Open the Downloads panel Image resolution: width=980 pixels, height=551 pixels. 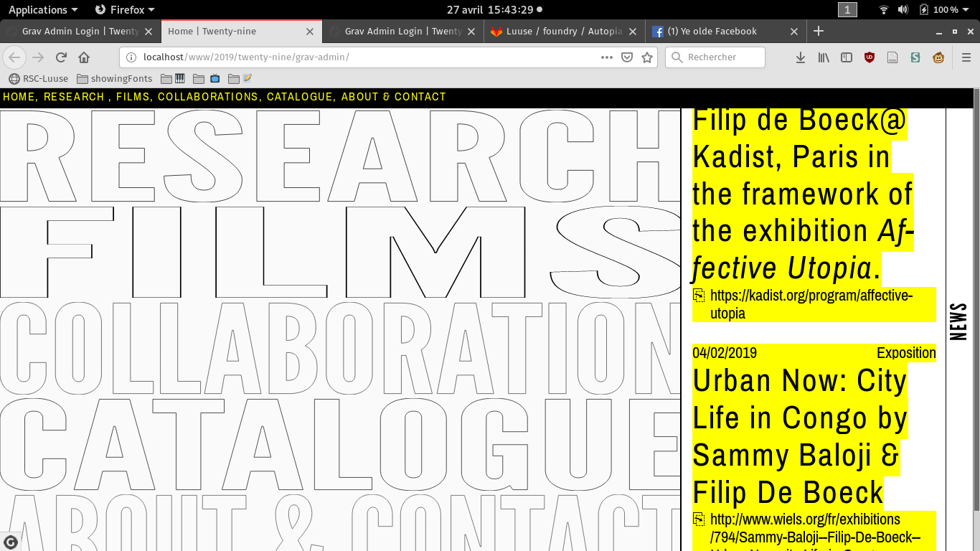point(801,57)
